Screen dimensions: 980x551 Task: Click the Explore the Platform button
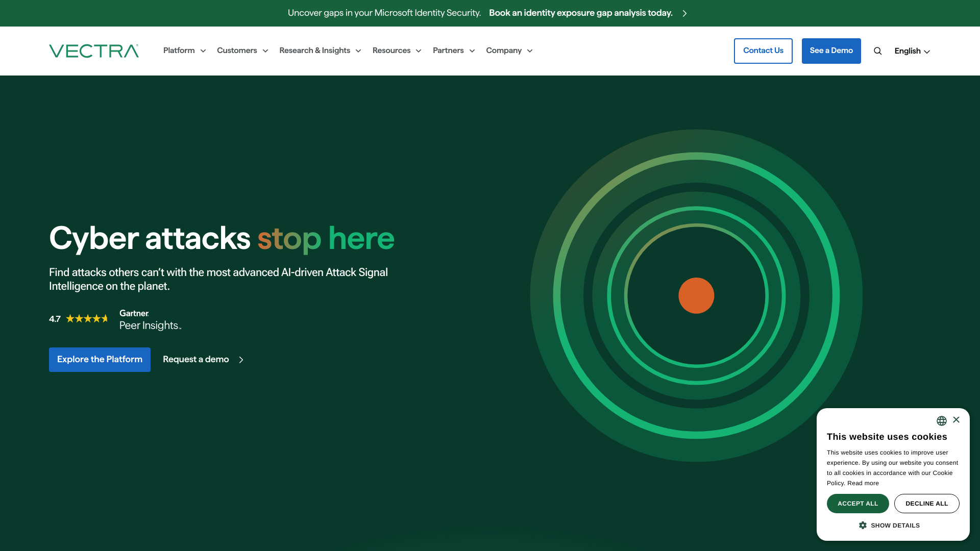click(100, 359)
